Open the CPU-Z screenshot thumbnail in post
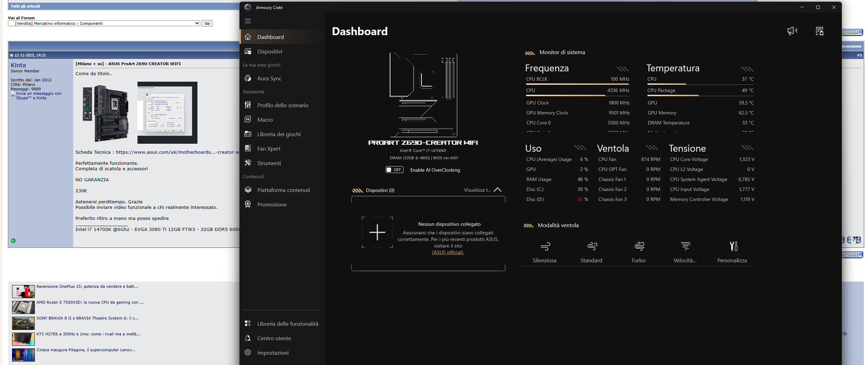The height and width of the screenshot is (365, 868). [167, 113]
